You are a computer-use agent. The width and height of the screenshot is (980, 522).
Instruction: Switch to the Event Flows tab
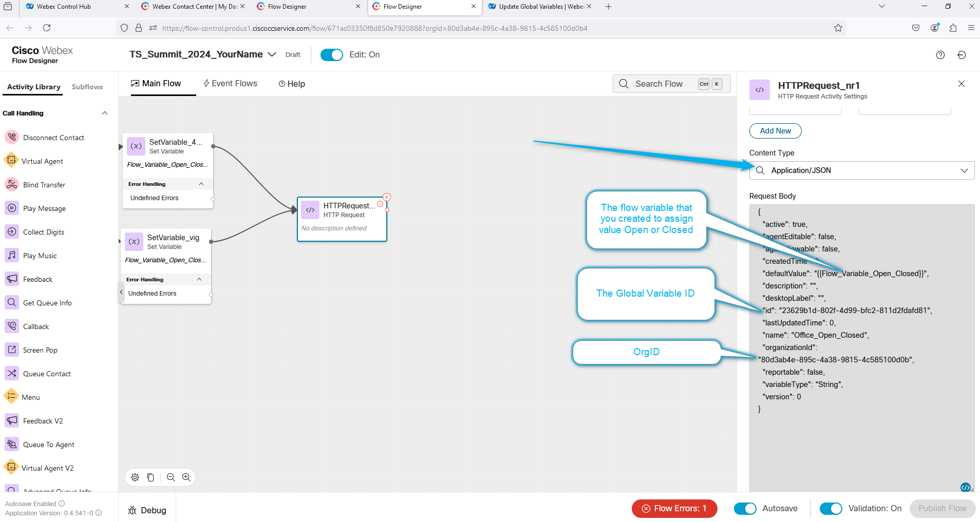coord(230,84)
